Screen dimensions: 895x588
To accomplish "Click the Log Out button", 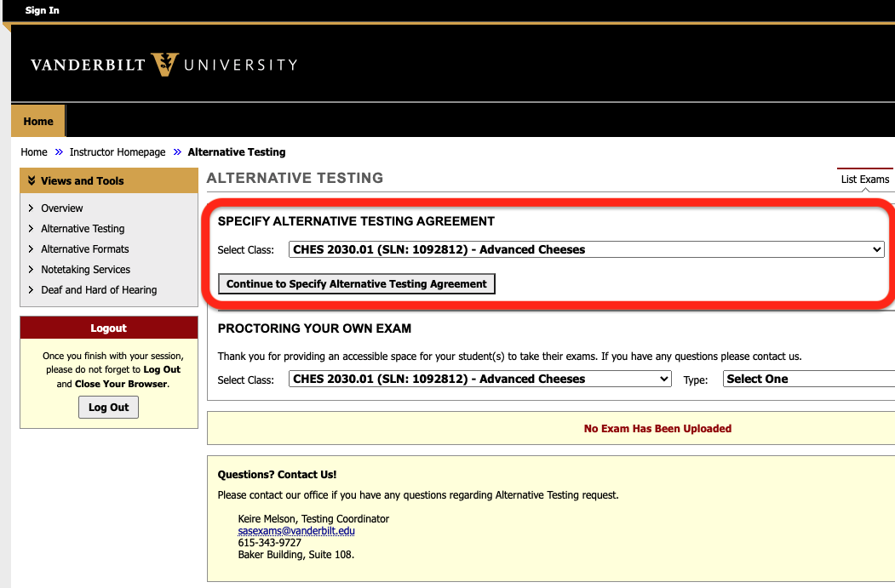I will tap(108, 407).
